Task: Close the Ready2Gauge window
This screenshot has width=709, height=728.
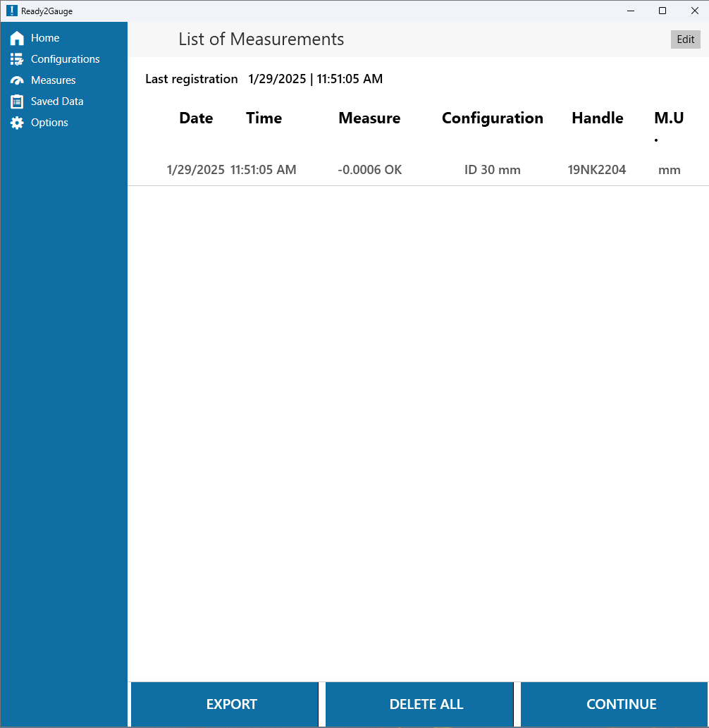Action: tap(695, 11)
